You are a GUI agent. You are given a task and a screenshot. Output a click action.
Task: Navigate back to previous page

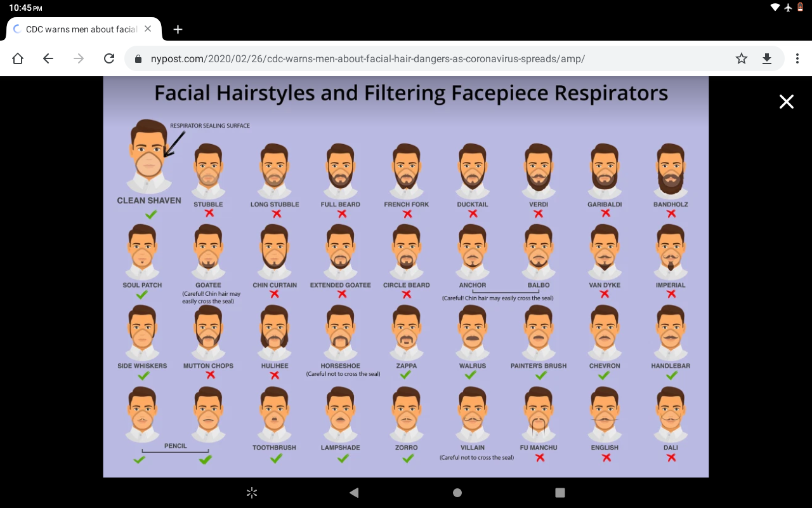tap(48, 58)
